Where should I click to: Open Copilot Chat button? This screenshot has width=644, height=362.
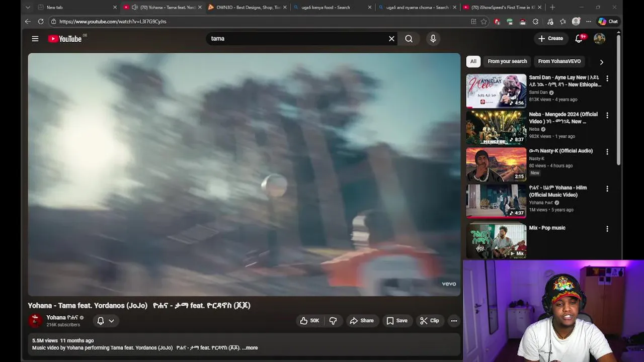608,22
